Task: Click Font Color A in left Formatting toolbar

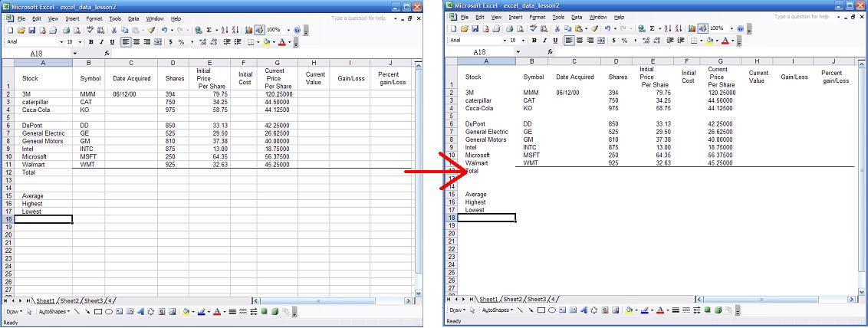Action: tap(282, 41)
